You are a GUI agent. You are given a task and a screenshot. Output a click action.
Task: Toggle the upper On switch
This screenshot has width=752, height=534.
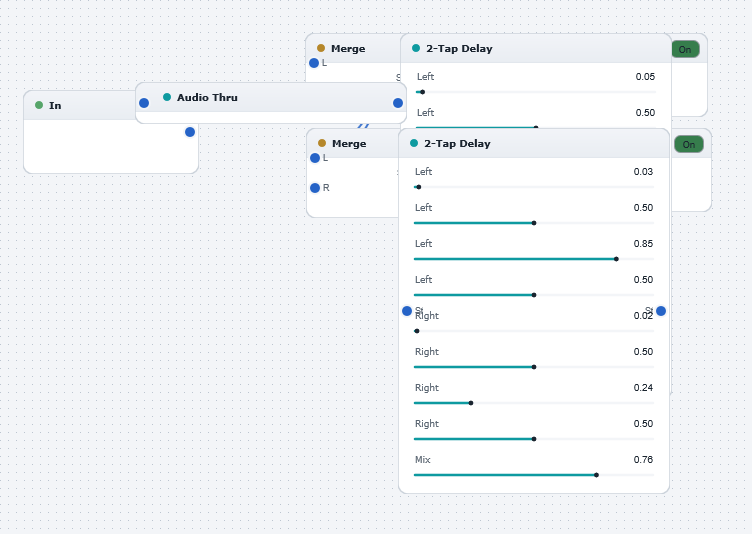(685, 49)
